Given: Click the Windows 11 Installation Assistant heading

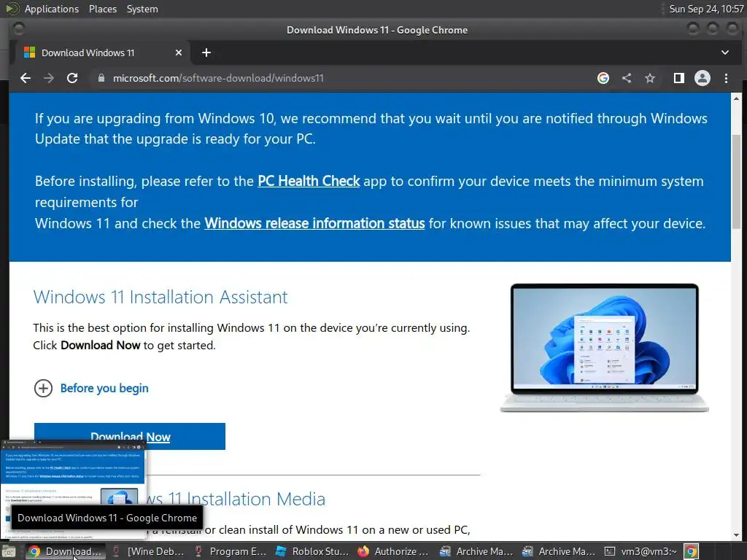Looking at the screenshot, I should click(x=160, y=297).
